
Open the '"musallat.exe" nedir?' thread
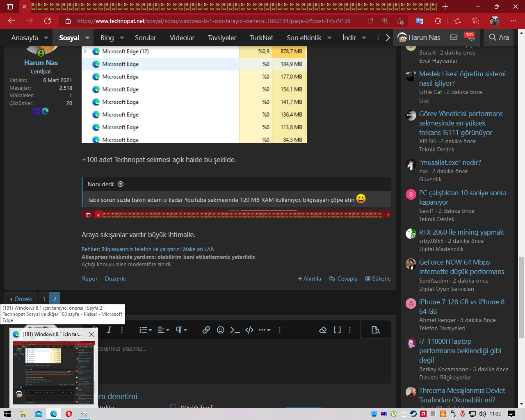pyautogui.click(x=450, y=162)
